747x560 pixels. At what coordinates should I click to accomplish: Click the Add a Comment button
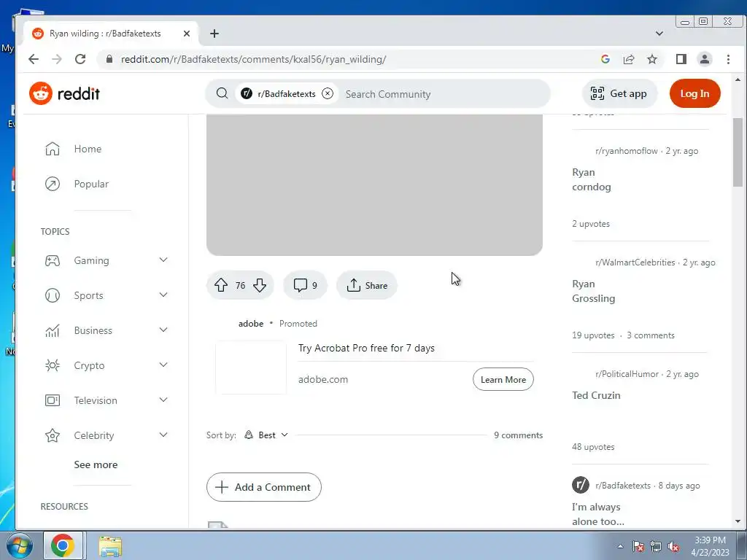(x=264, y=487)
